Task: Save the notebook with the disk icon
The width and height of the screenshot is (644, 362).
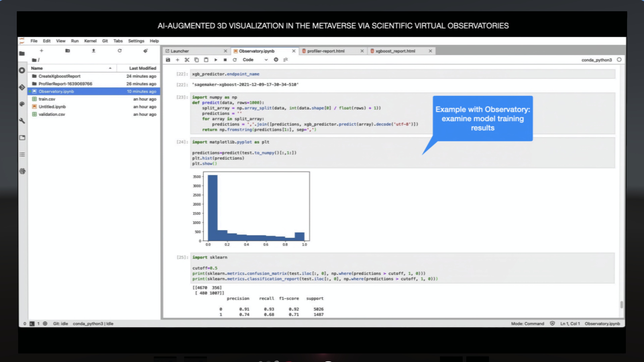Action: point(168,60)
